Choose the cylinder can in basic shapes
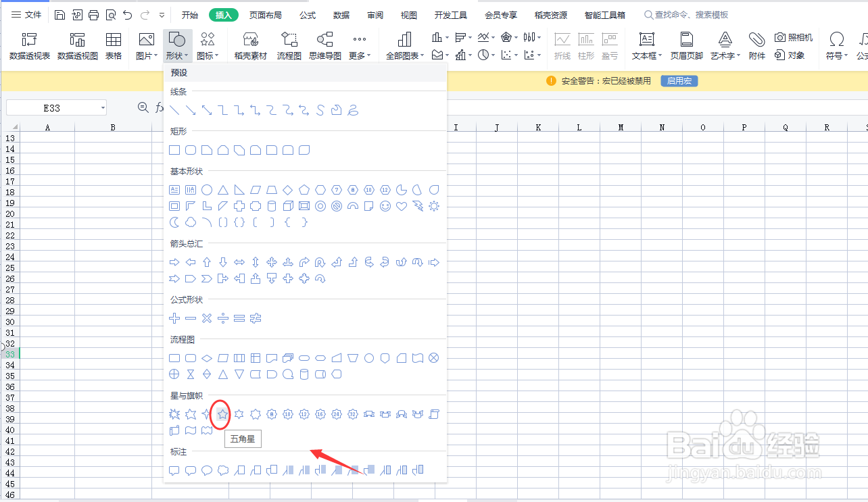Viewport: 868px width, 502px height. tap(272, 206)
